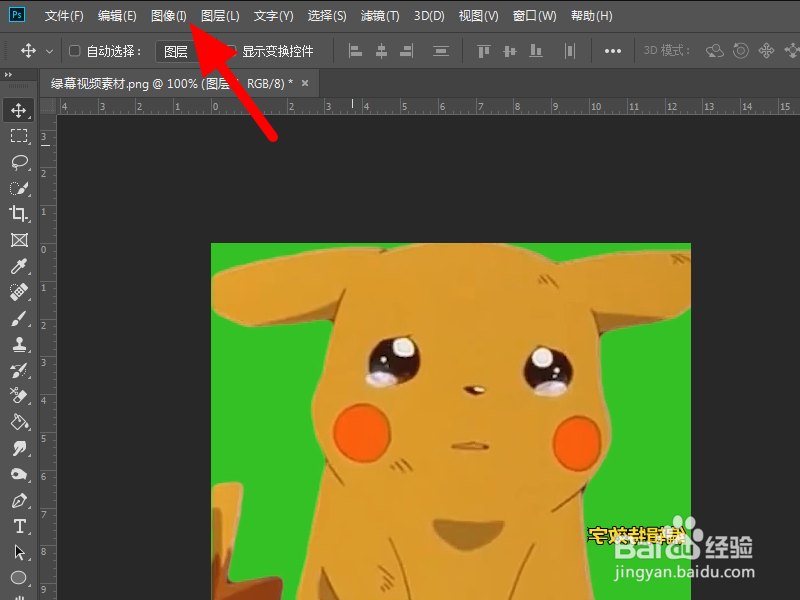Select the Move tool in the toolbox
This screenshot has width=800, height=600.
click(x=19, y=110)
